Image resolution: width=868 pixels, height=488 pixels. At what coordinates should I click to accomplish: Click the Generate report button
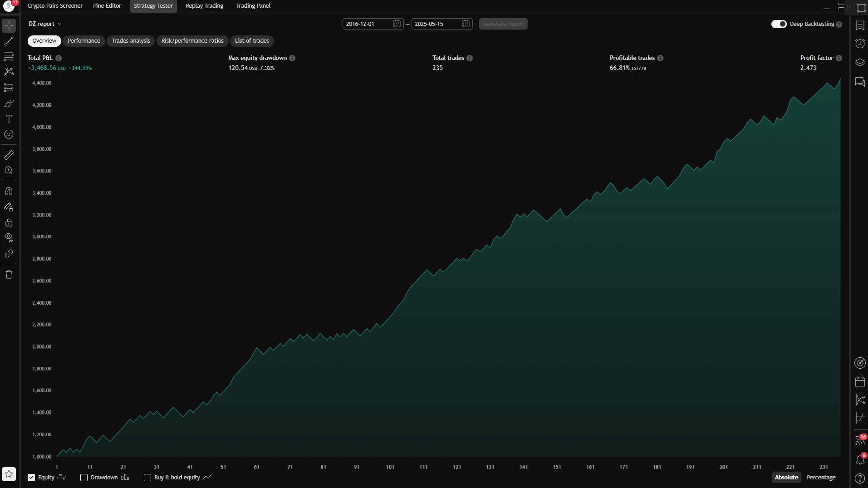[503, 24]
